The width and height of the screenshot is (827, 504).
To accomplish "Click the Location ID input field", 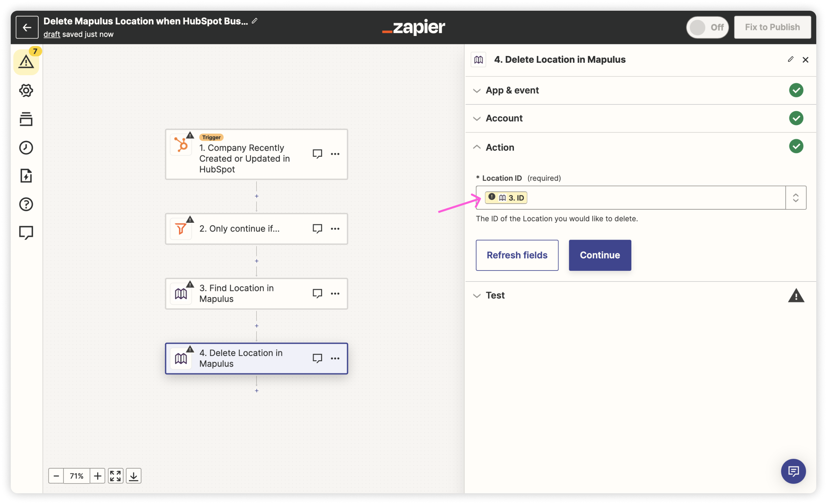I will pos(630,198).
